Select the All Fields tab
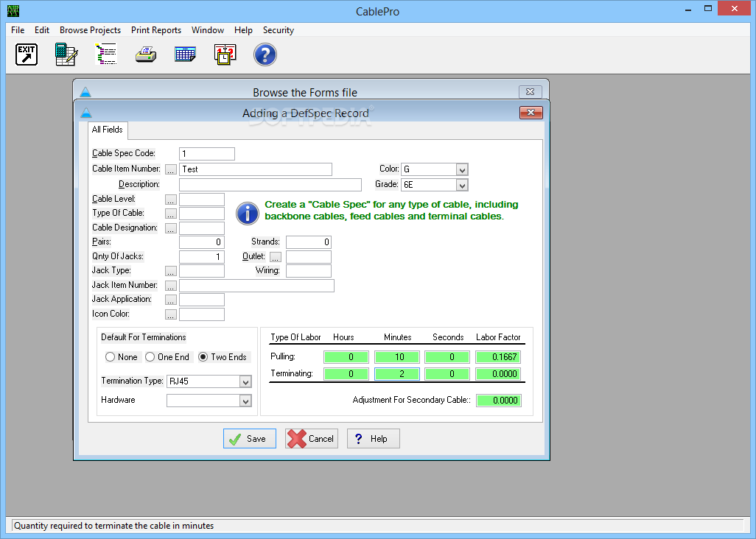Image resolution: width=756 pixels, height=539 pixels. 108,130
